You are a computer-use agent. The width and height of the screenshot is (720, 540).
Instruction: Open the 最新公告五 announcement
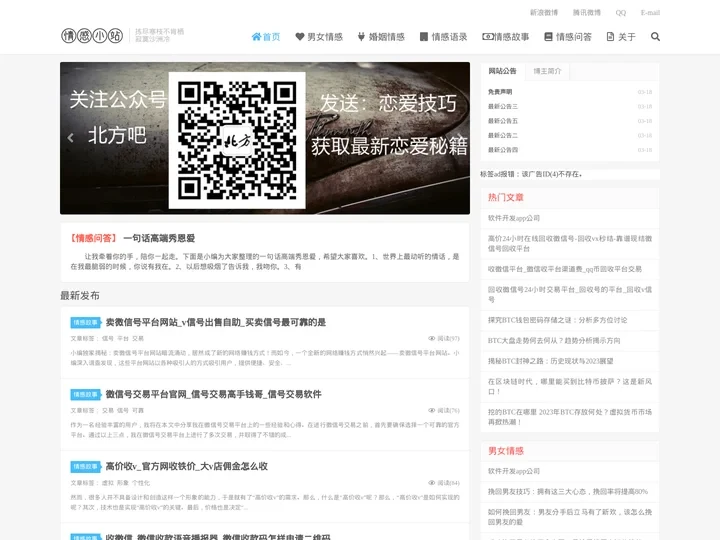[502, 121]
